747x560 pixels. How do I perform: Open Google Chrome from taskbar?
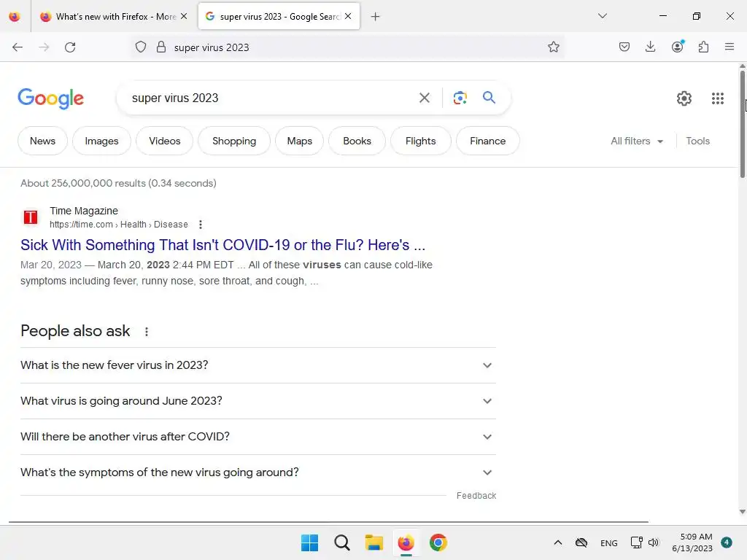point(438,542)
